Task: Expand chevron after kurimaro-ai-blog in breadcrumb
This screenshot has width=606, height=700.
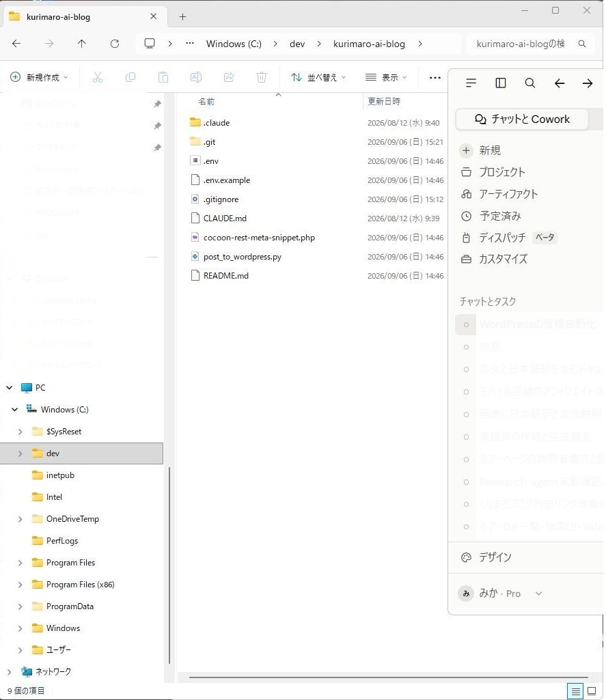Action: click(x=420, y=44)
